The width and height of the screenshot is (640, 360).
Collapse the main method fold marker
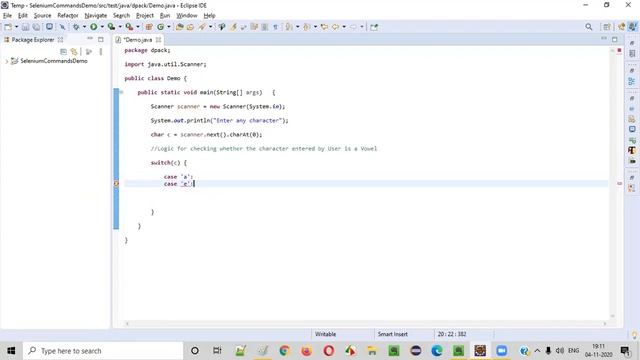coord(121,92)
